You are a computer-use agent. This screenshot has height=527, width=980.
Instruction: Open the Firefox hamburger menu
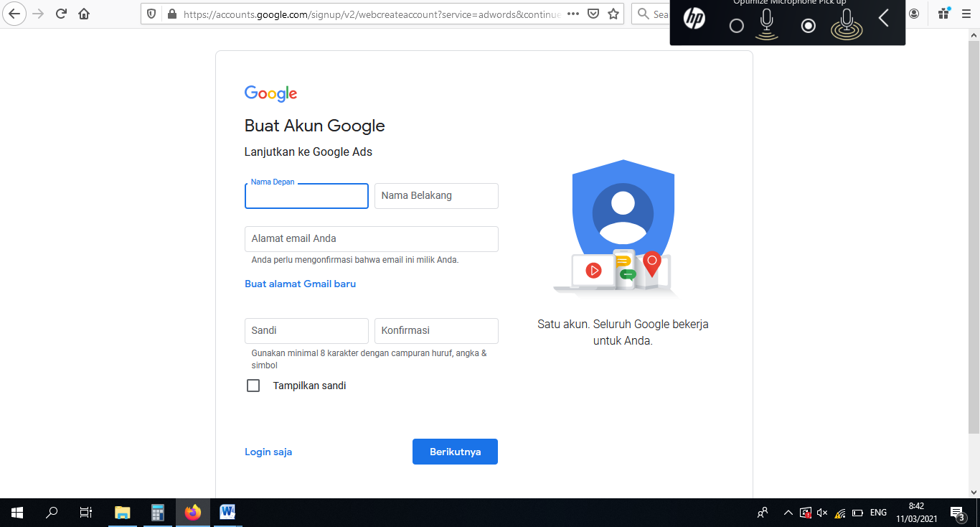[966, 14]
